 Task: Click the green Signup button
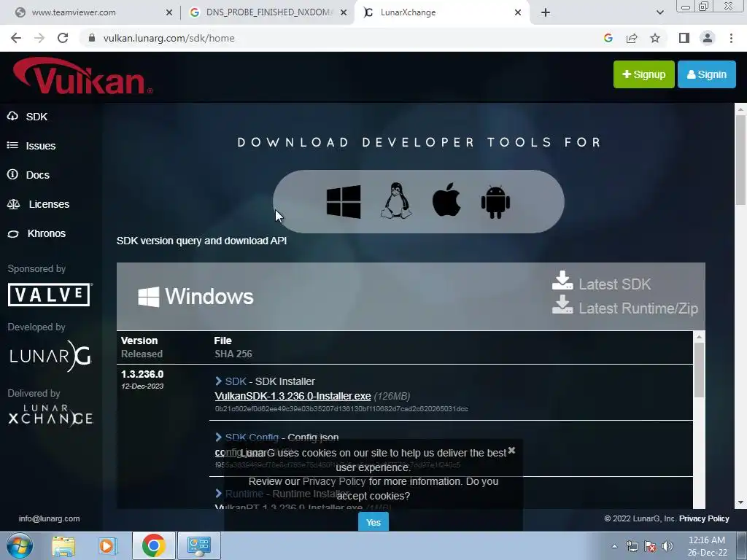[x=643, y=74]
